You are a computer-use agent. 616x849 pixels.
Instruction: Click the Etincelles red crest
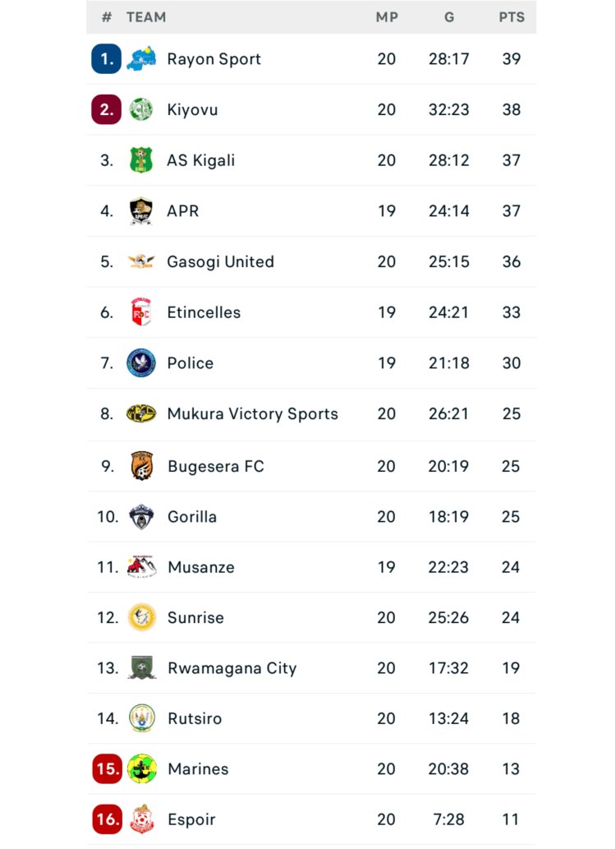pos(141,312)
